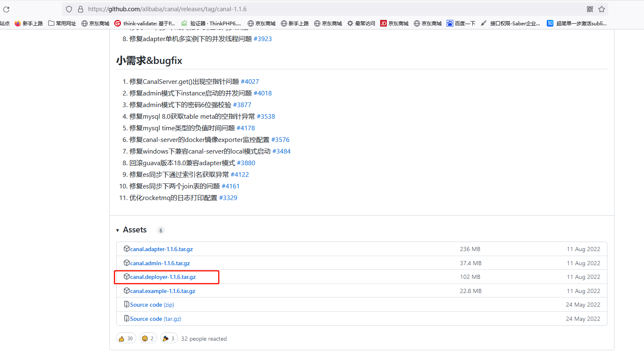The width and height of the screenshot is (644, 354).
Task: Open the 接口权限-Saber企业 bookmark
Action: pos(510,24)
